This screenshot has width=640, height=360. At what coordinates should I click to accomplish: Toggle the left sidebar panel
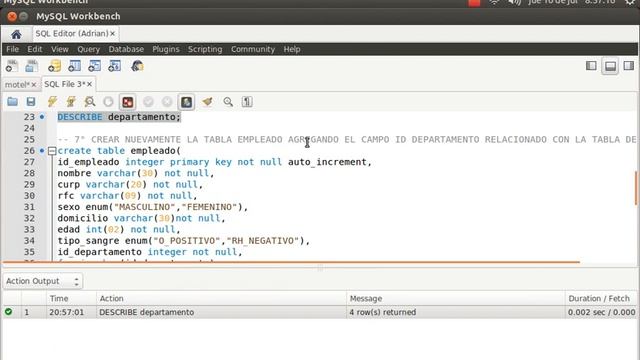591,66
